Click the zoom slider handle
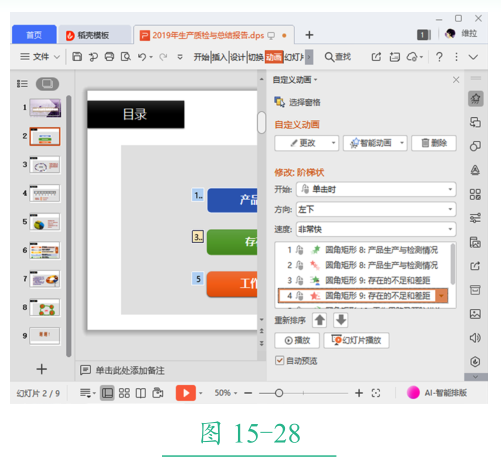501x463 pixels. click(279, 393)
